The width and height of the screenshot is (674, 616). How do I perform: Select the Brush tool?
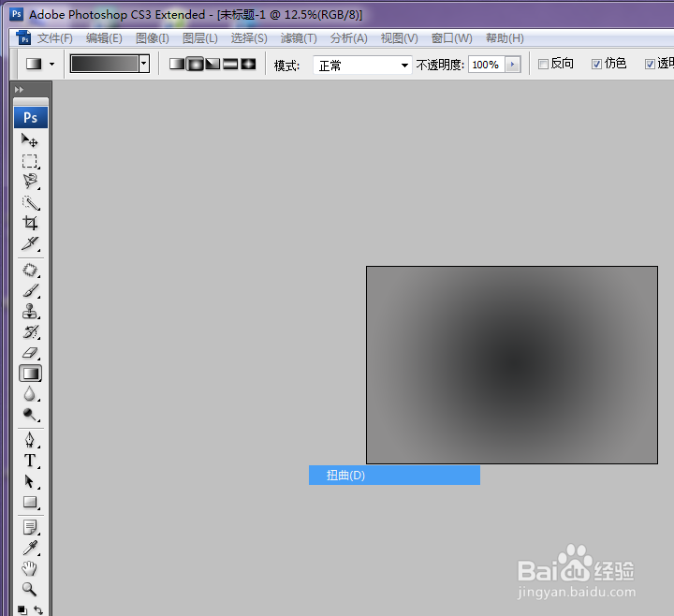[x=30, y=291]
